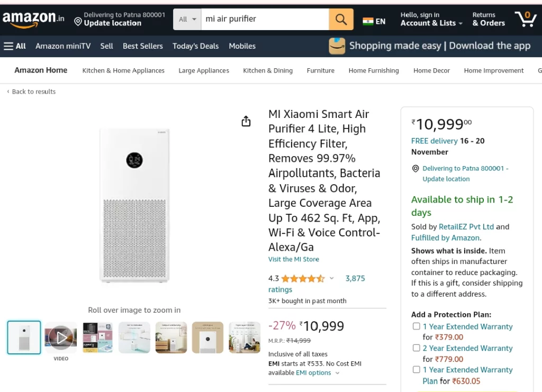Image resolution: width=542 pixels, height=392 pixels.
Task: Select the last lifestyle thumbnail image
Action: [245, 338]
